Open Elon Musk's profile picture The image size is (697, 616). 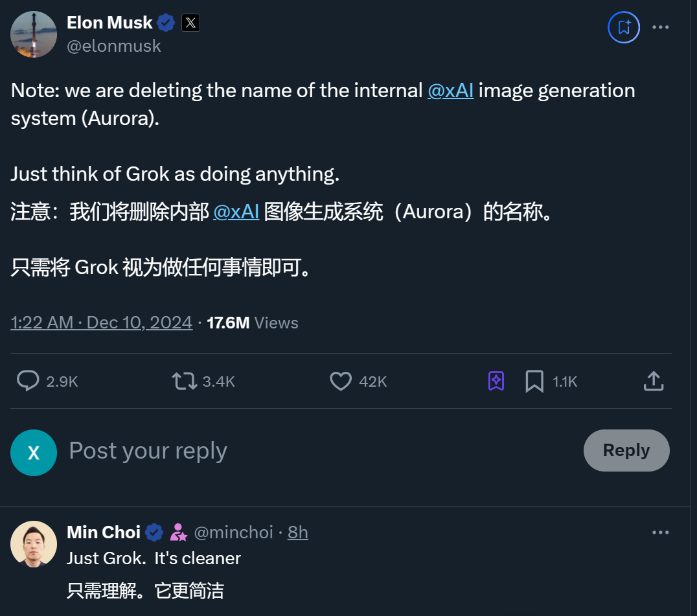coord(34,34)
